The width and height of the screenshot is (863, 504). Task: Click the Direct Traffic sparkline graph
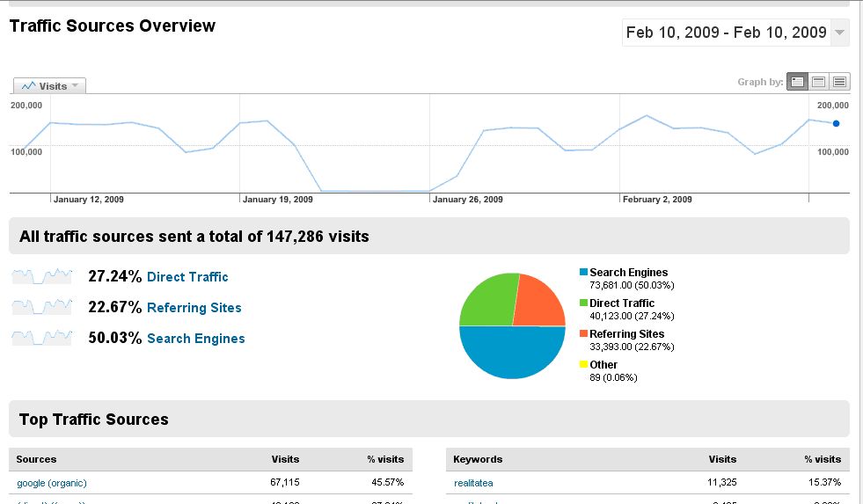point(41,276)
